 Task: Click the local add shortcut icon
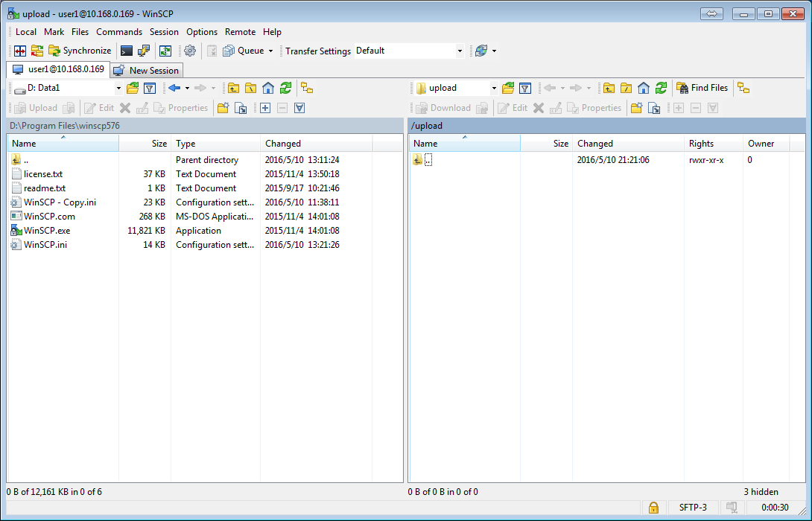point(241,108)
